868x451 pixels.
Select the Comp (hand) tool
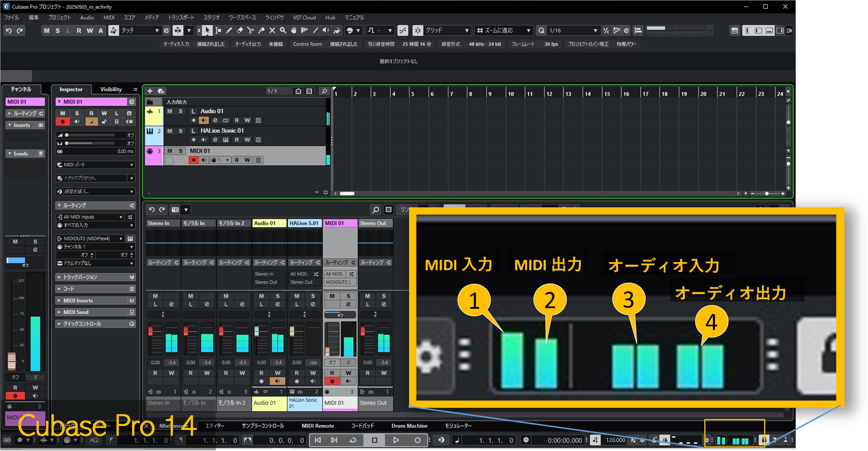pos(293,31)
